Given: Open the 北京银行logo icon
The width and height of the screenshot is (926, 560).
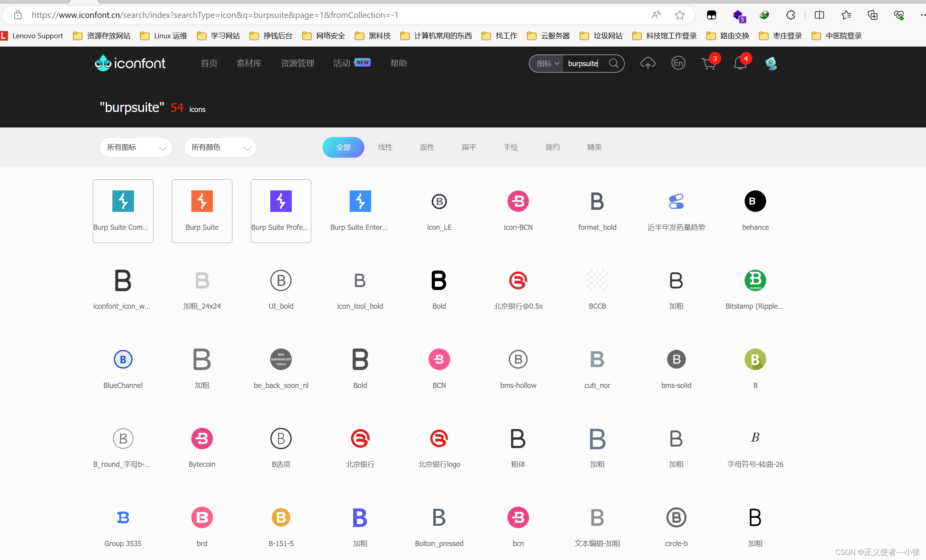Looking at the screenshot, I should coord(439,439).
